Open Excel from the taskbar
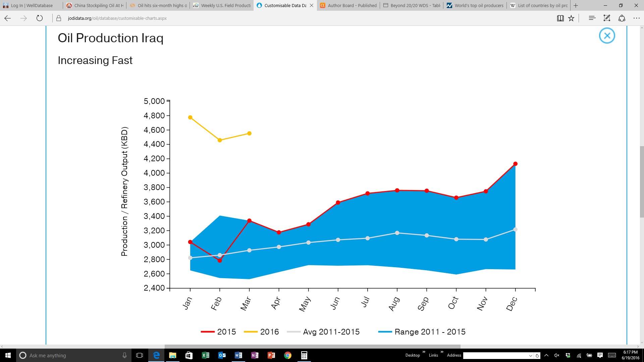 [x=205, y=355]
